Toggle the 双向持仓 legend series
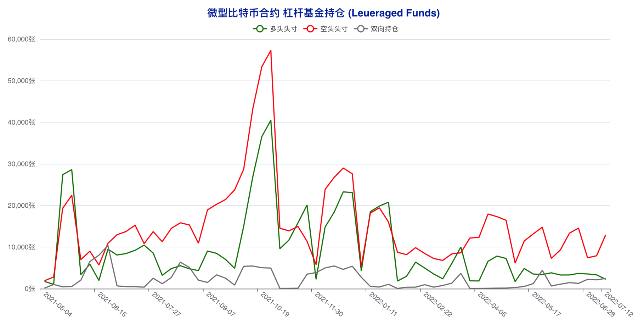644x325 pixels. pos(376,29)
